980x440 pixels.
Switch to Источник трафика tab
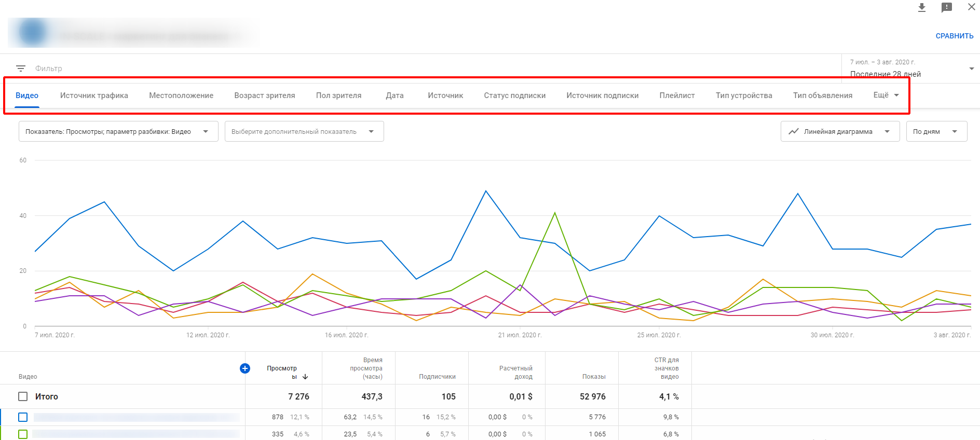[x=94, y=95]
